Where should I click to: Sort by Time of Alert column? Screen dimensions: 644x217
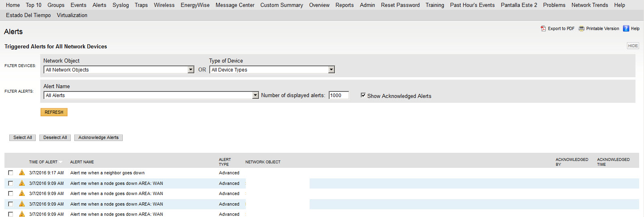click(43, 162)
